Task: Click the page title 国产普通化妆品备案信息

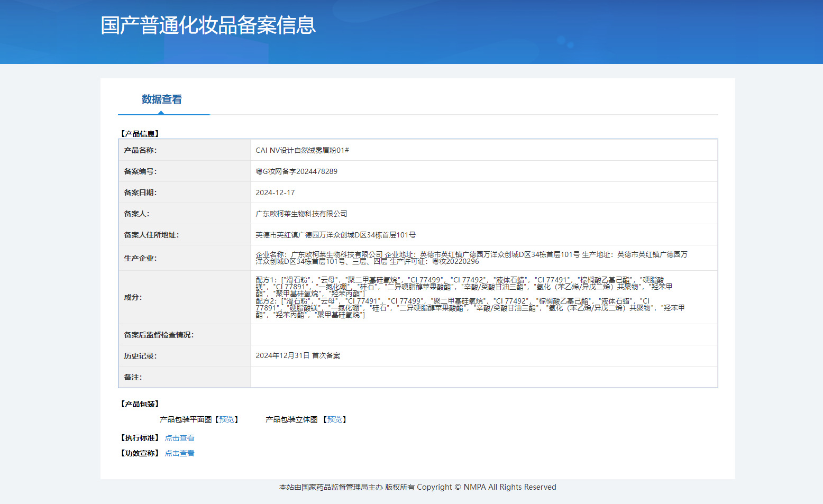Action: click(x=208, y=25)
